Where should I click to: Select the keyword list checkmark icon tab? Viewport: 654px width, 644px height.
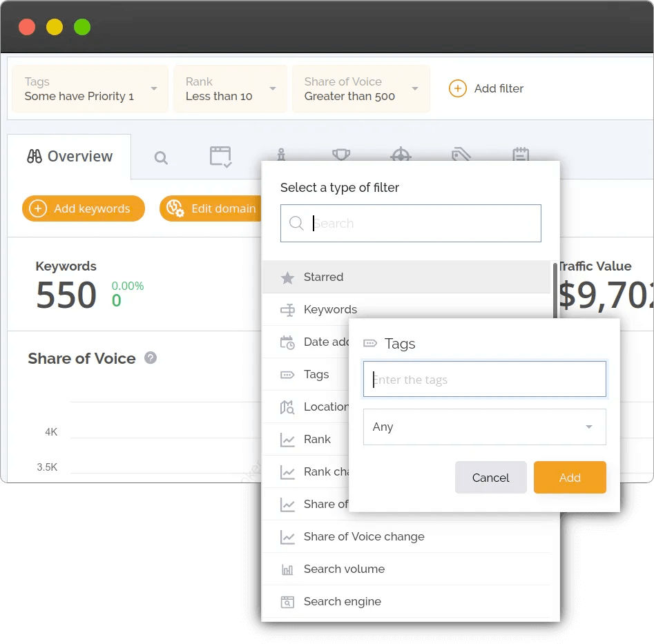[x=221, y=157]
